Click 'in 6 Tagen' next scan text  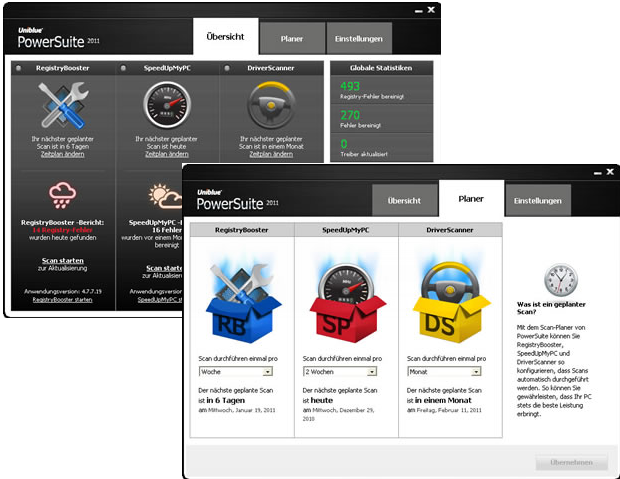click(226, 400)
